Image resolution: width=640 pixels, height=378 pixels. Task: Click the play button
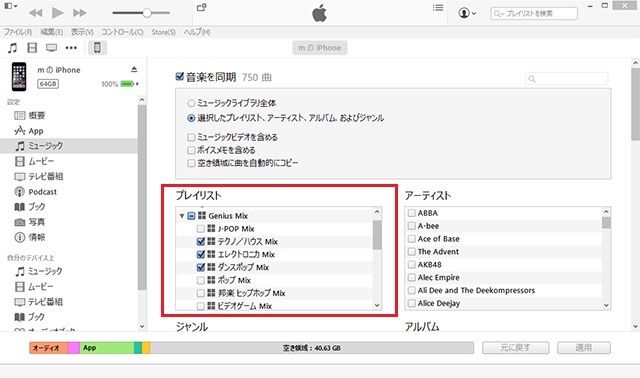pyautogui.click(x=58, y=13)
